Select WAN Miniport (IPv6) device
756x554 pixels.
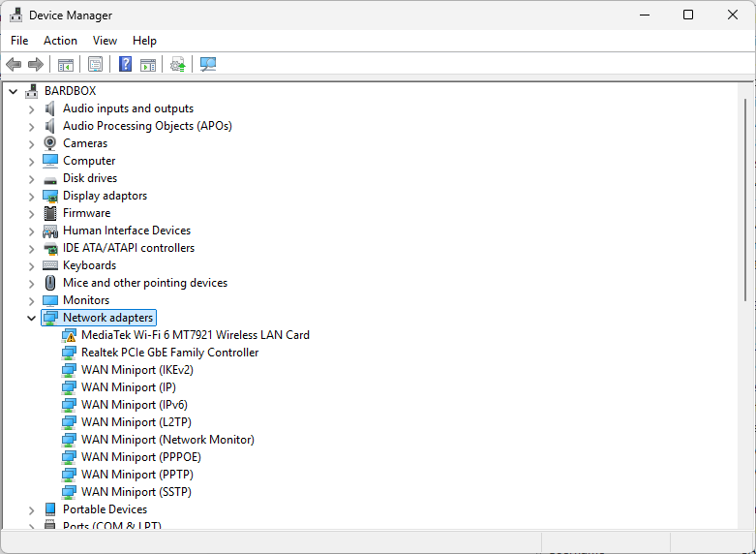click(x=134, y=405)
